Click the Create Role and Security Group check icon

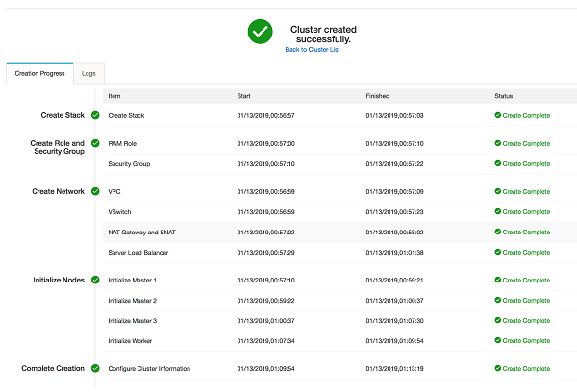pyautogui.click(x=95, y=143)
